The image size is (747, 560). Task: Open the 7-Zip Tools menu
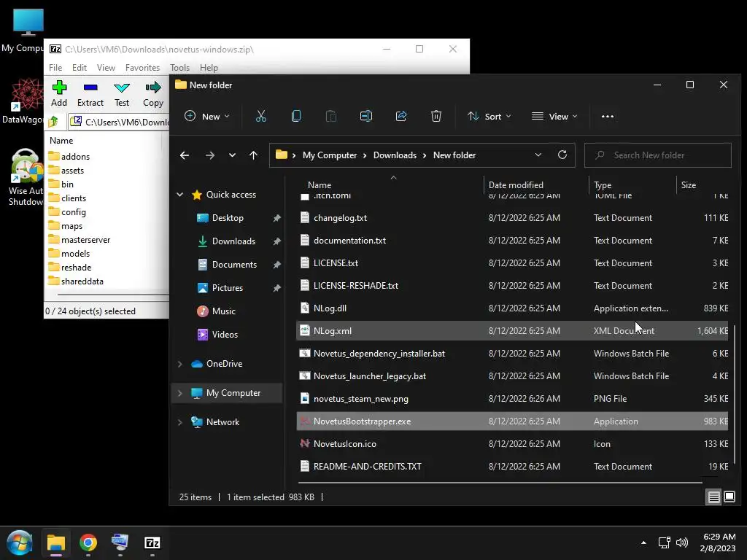click(179, 68)
